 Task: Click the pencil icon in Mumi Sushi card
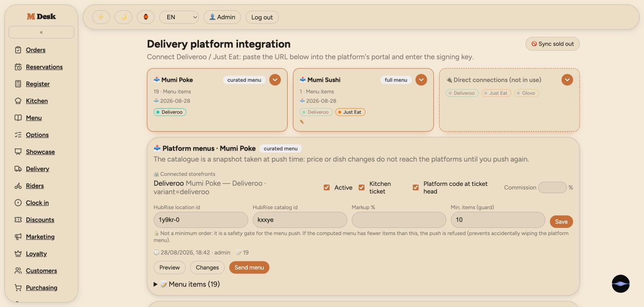302,122
